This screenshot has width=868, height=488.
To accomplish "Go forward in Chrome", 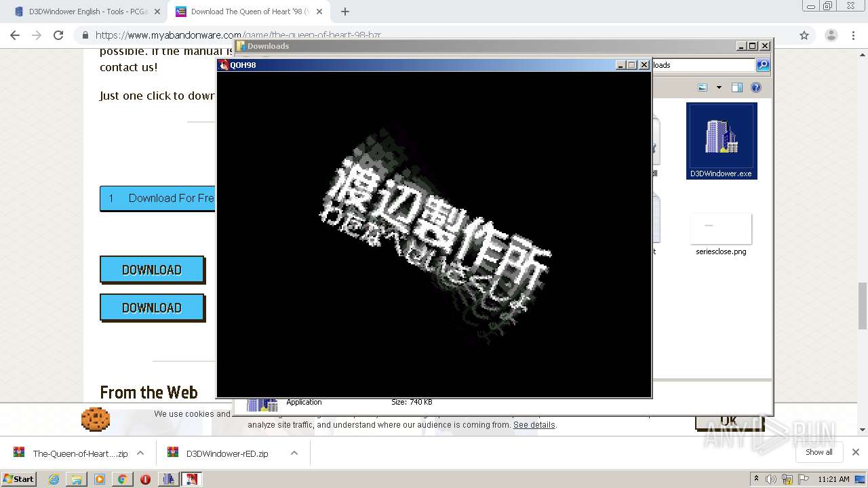I will 37,35.
